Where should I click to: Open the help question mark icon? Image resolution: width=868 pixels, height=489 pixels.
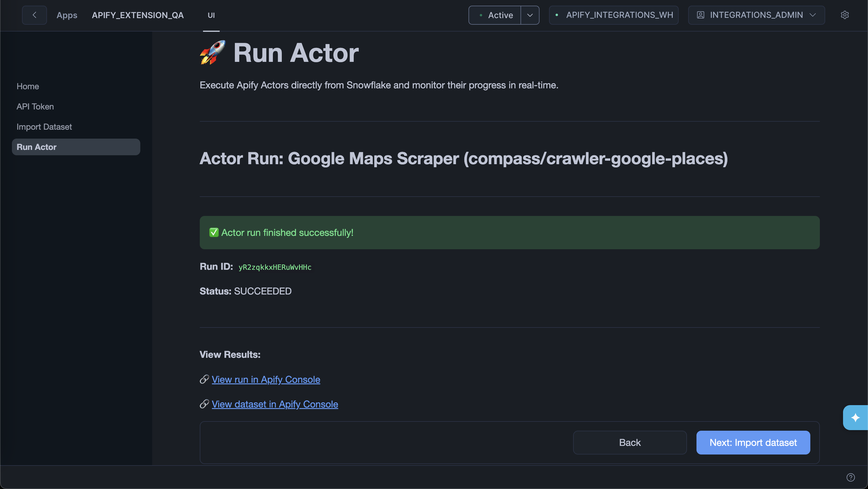click(x=850, y=477)
